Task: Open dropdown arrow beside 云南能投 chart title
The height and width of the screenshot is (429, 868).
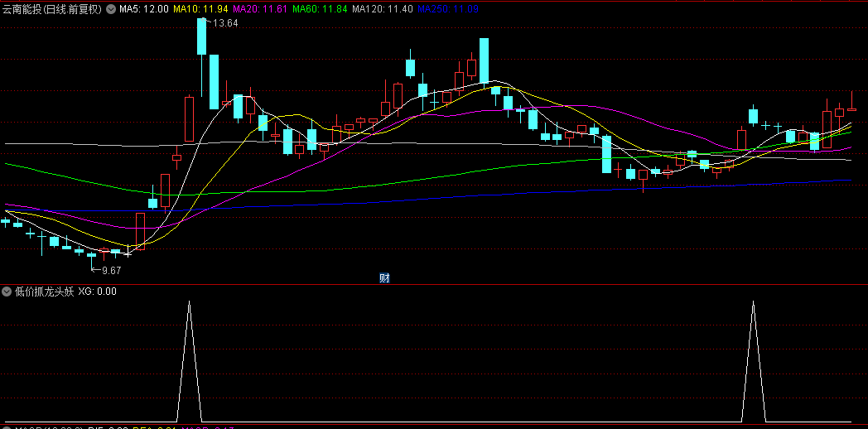Action: point(111,9)
